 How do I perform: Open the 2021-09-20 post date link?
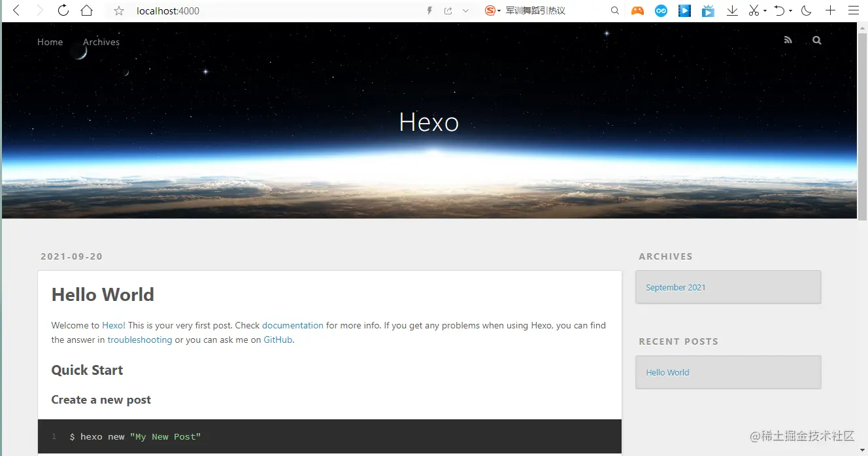coord(72,256)
